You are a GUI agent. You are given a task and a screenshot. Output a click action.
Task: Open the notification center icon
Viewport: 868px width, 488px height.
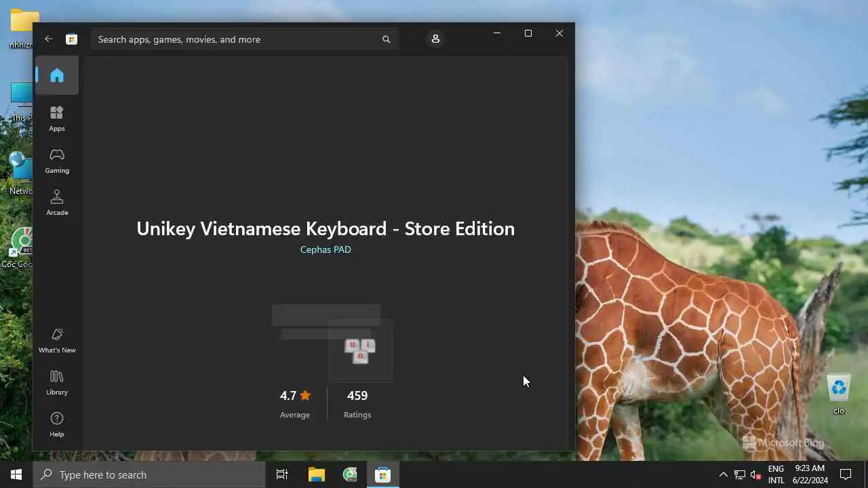pyautogui.click(x=846, y=474)
